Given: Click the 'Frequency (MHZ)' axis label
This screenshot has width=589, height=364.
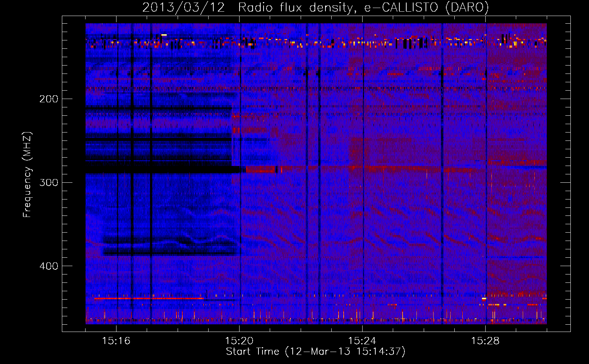Looking at the screenshot, I should (27, 175).
